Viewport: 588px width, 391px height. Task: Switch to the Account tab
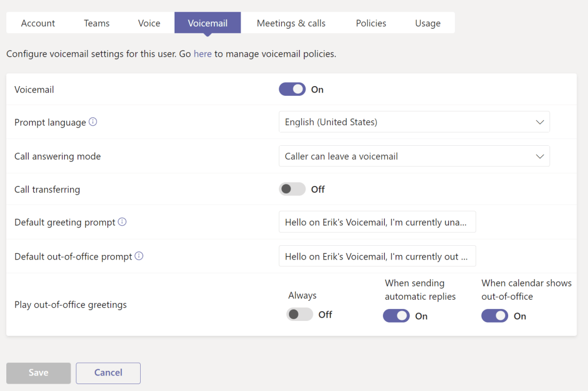pyautogui.click(x=38, y=24)
